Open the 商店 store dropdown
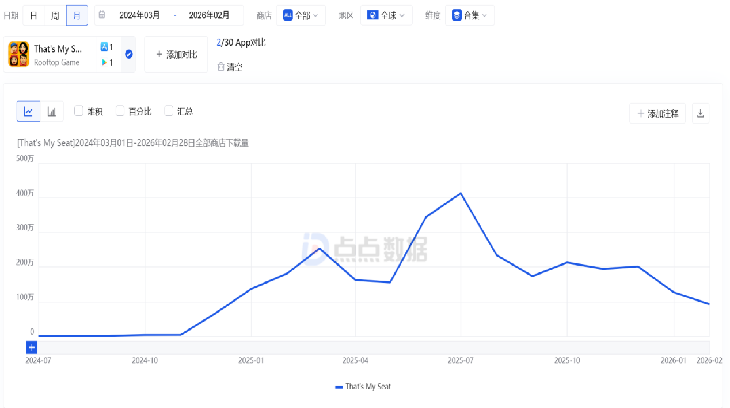The image size is (730, 408). 303,15
